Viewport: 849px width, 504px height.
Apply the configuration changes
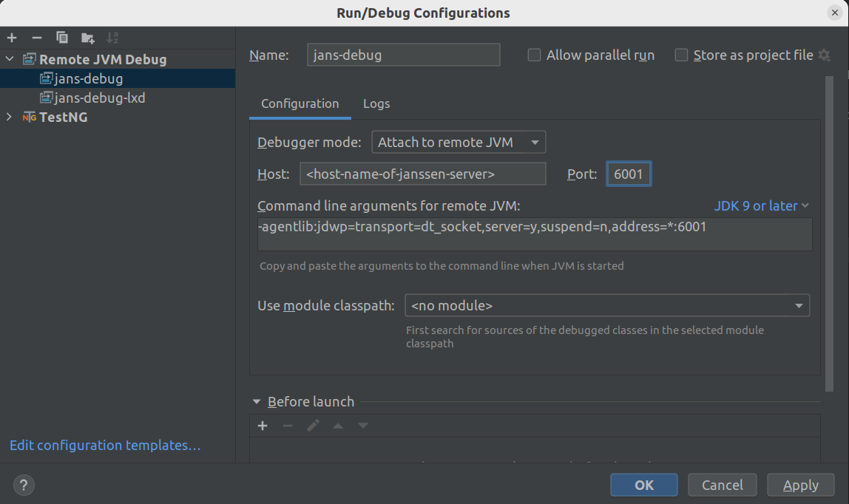pyautogui.click(x=800, y=485)
